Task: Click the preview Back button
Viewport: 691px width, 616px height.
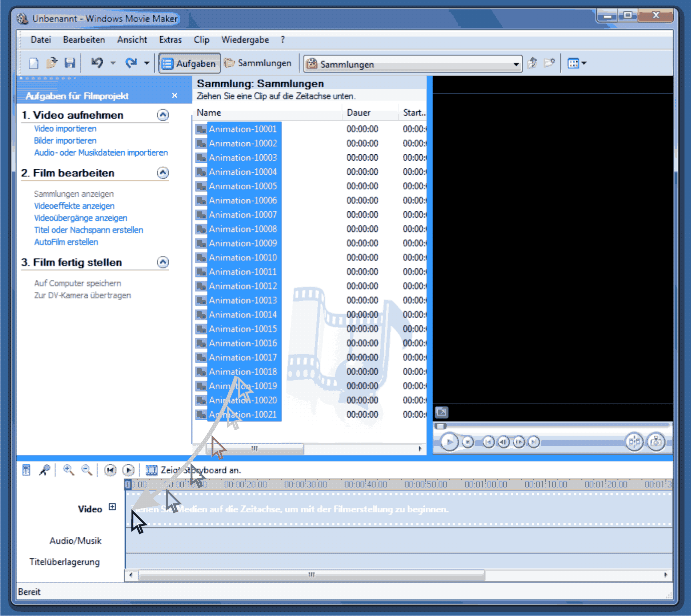Action: (488, 442)
